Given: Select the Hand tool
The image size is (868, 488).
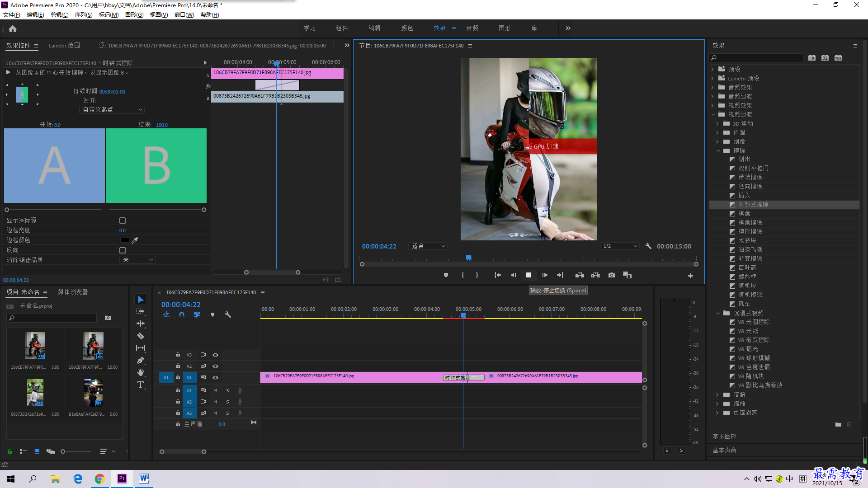Looking at the screenshot, I should click(x=141, y=372).
